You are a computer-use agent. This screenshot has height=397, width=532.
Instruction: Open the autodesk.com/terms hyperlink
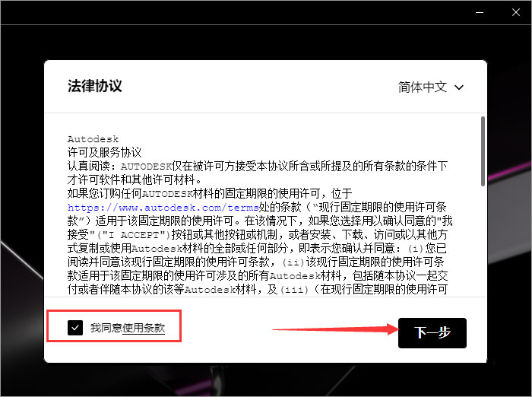(163, 208)
